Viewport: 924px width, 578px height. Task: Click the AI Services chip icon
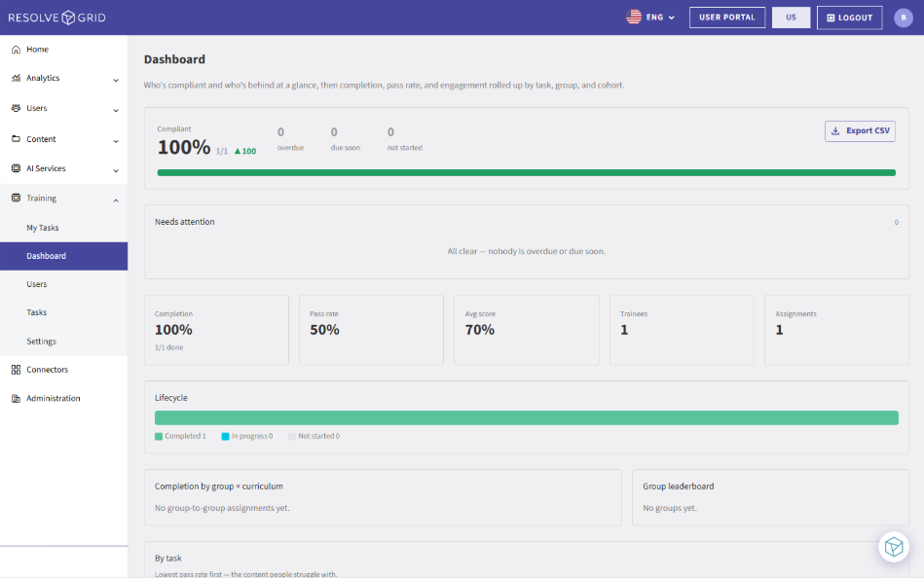[16, 168]
